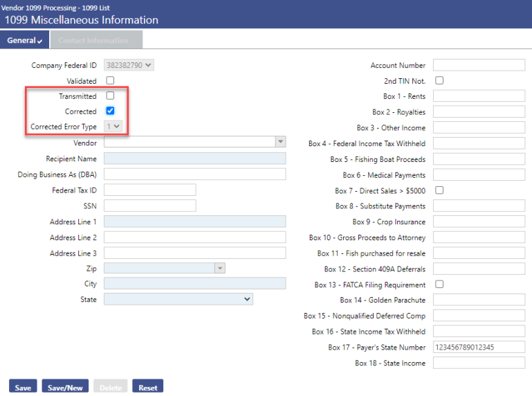
Task: Select the Payer's State Number field
Action: coord(479,347)
